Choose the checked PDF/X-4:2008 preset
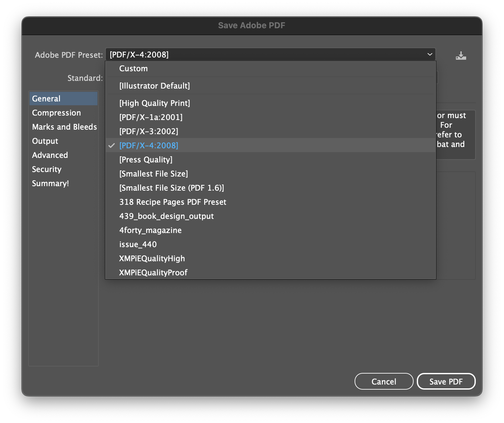Viewport: 504px width, 423px height. tap(271, 146)
